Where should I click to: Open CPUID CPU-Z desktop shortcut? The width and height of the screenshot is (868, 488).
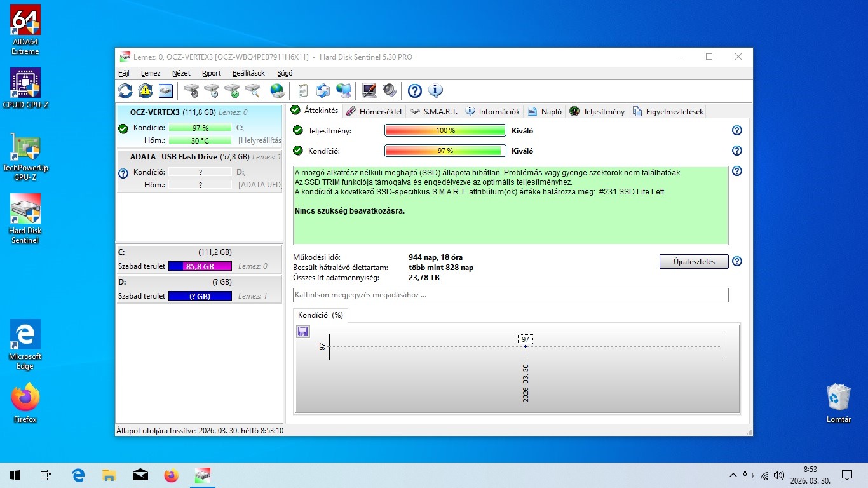tap(25, 88)
